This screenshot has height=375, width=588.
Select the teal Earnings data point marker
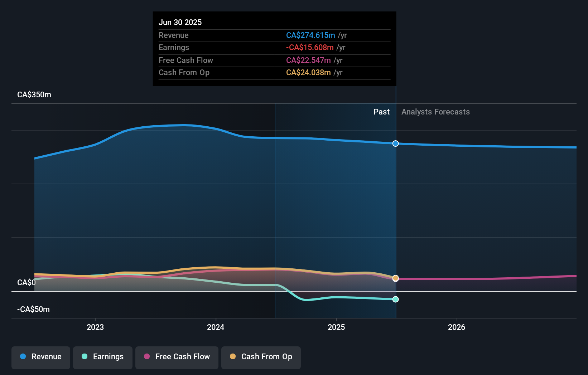pyautogui.click(x=395, y=299)
